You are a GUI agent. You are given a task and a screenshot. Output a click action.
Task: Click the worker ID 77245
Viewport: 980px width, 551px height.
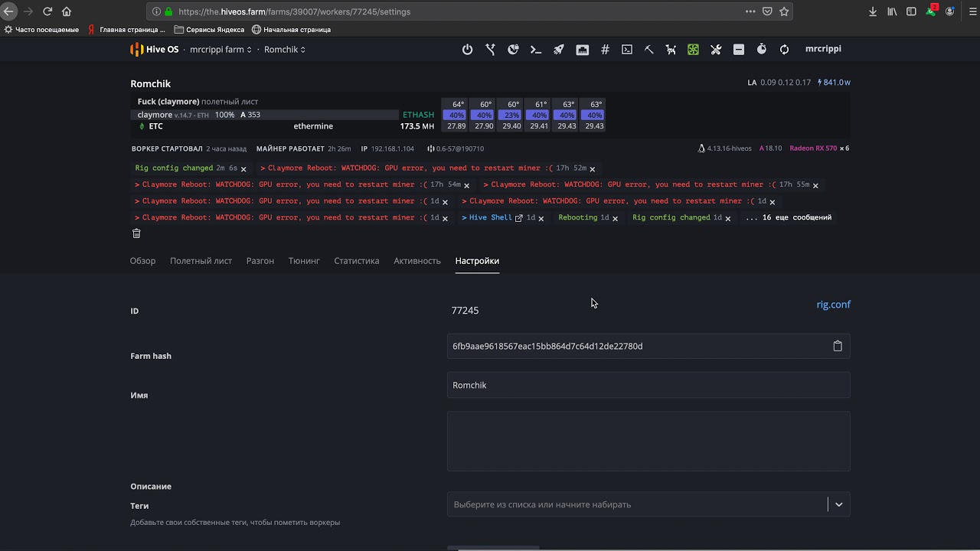click(465, 311)
